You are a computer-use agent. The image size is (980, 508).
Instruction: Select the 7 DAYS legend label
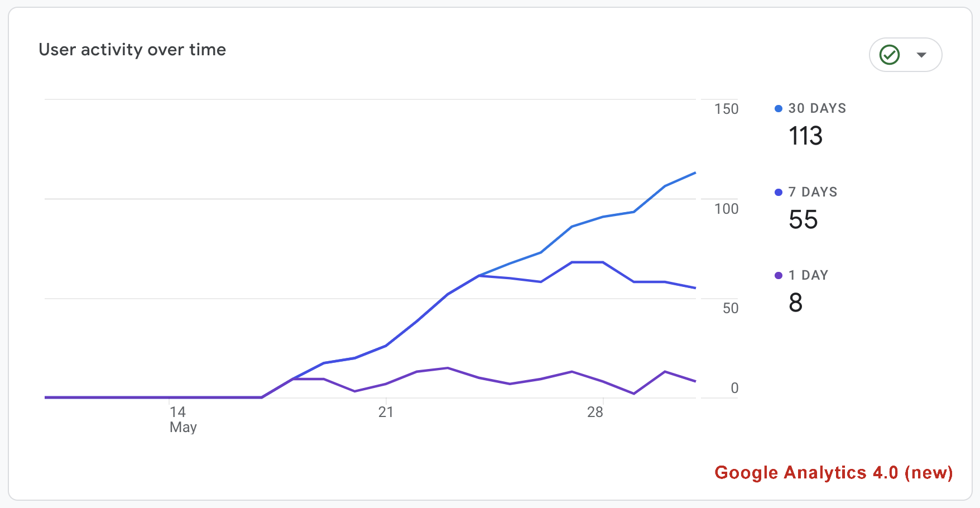point(813,192)
